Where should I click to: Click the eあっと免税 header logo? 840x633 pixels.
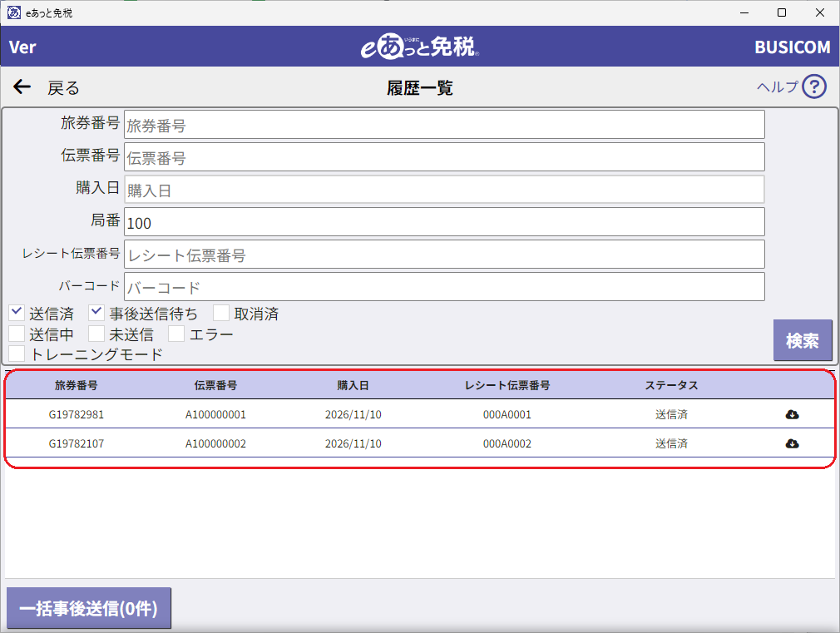tap(420, 47)
